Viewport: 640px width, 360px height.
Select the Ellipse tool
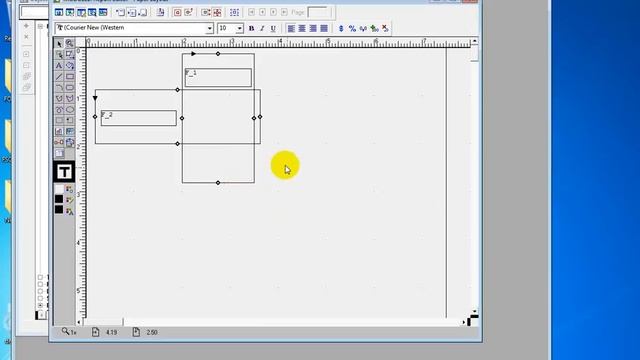(x=70, y=109)
